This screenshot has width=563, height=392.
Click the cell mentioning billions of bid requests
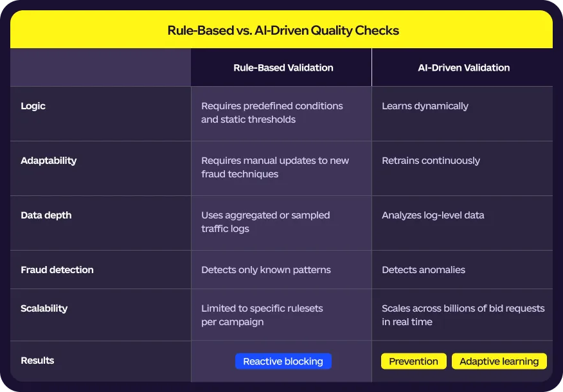click(x=463, y=315)
